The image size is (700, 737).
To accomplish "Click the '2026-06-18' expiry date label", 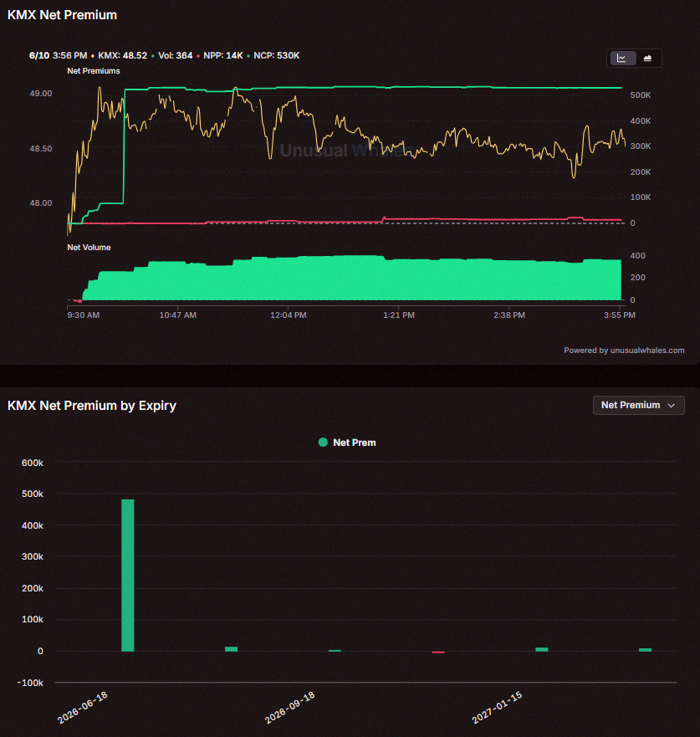I will pos(83,708).
